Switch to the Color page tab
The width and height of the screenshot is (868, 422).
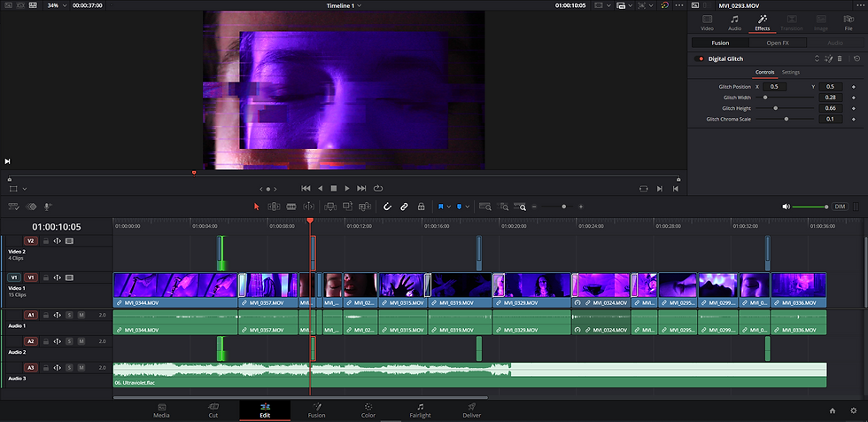[368, 410]
